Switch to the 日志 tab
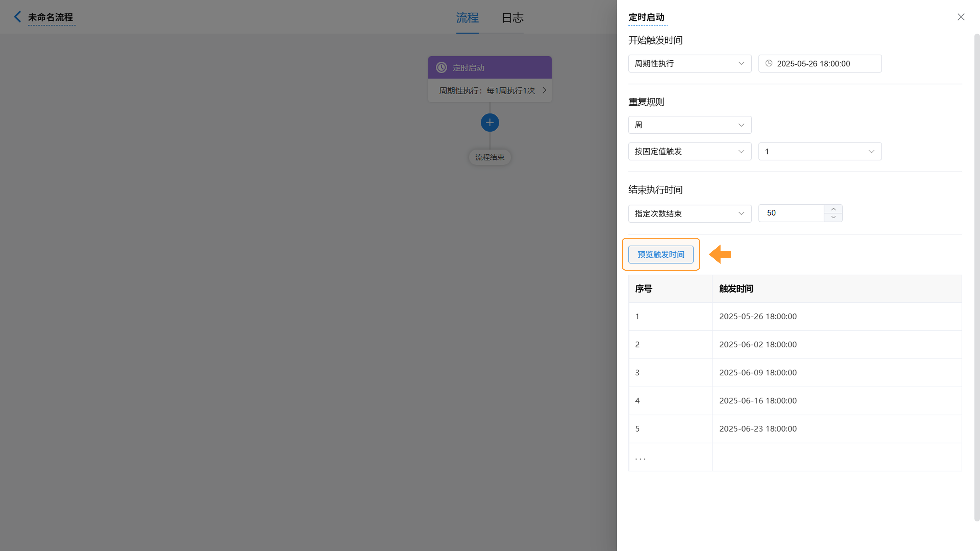Screen dimensions: 980x551 (x=512, y=18)
